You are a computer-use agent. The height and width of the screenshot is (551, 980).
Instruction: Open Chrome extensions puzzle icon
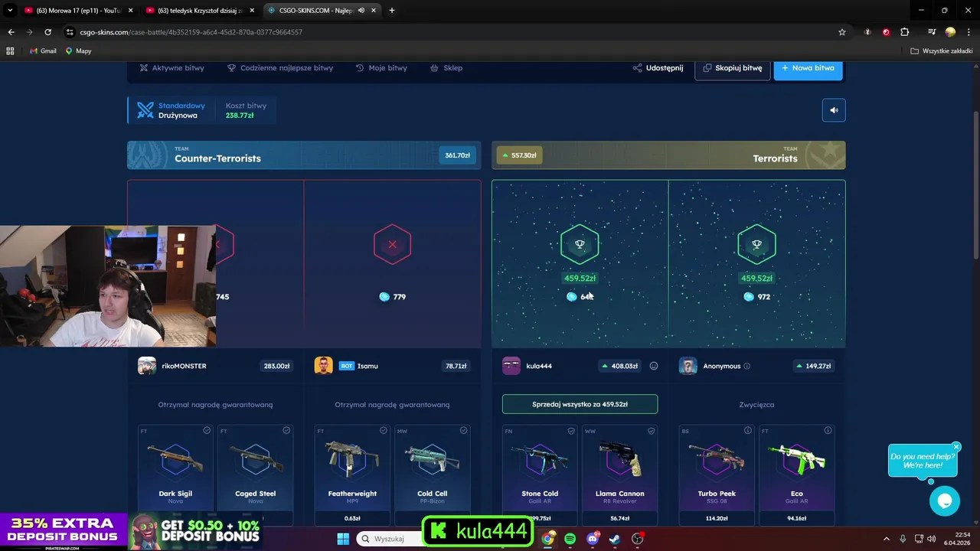point(905,32)
